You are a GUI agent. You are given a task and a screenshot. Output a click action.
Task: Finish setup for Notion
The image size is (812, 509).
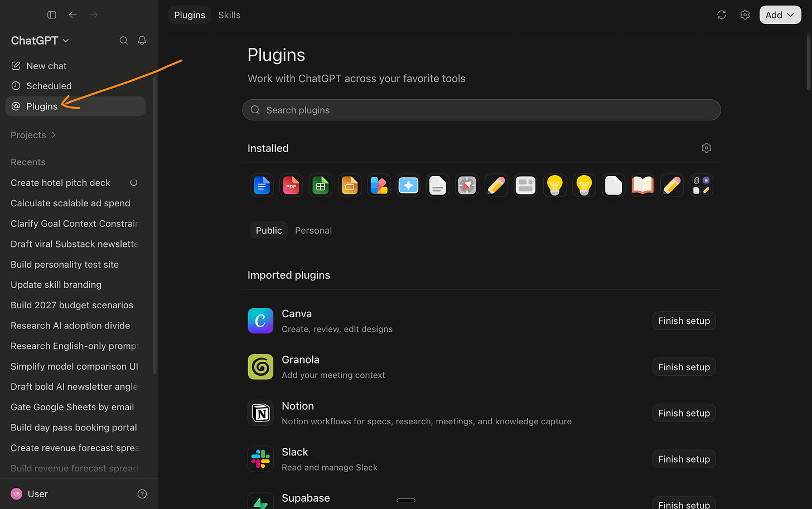point(684,413)
